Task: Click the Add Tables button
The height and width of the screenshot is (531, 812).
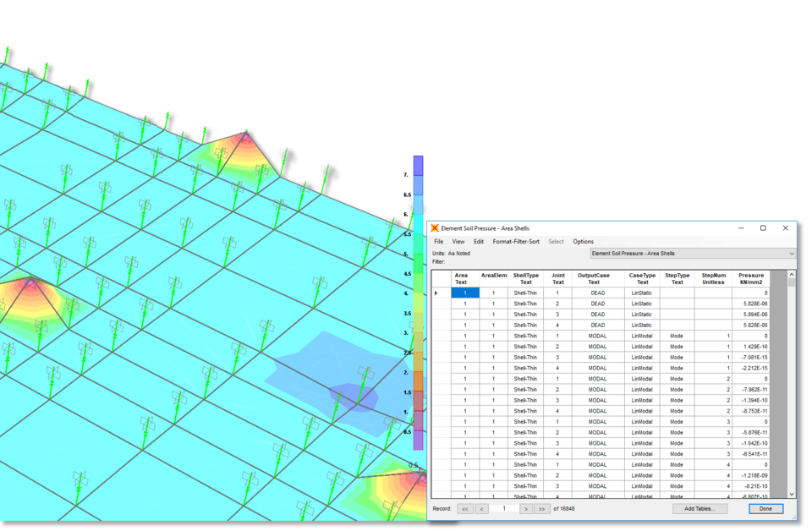Action: point(700,509)
